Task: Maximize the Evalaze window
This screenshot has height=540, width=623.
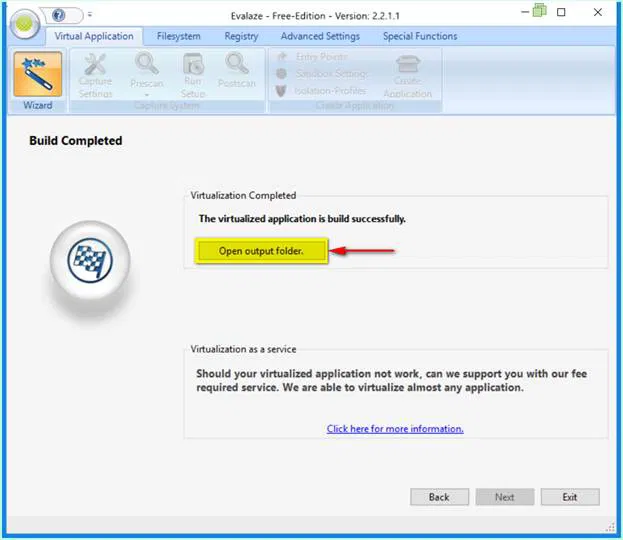Action: coord(561,12)
